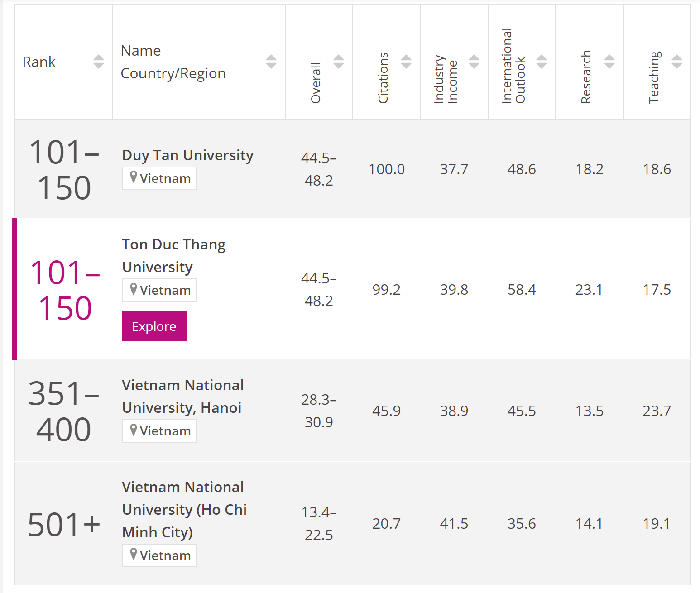Image resolution: width=700 pixels, height=593 pixels.
Task: Sort table by Rank column arrows
Action: click(99, 62)
